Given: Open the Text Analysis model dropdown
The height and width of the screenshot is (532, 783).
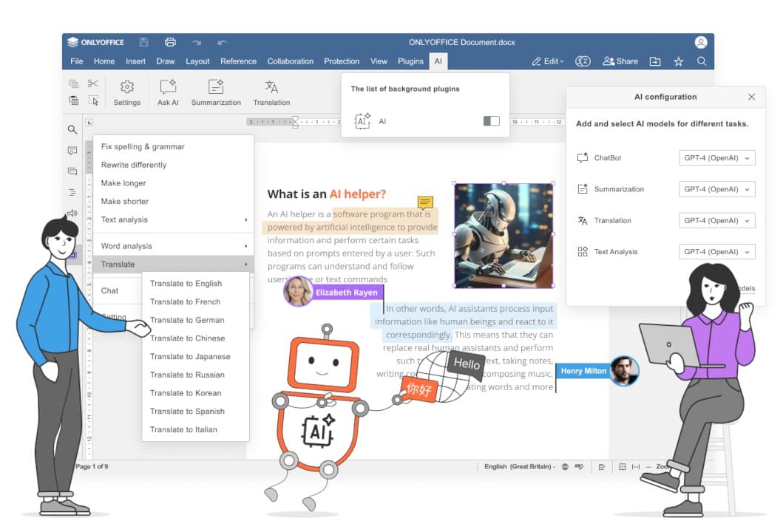Looking at the screenshot, I should coord(716,252).
